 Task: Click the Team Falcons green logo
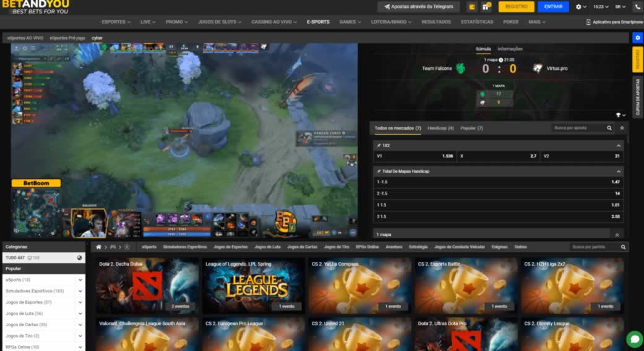pyautogui.click(x=460, y=69)
